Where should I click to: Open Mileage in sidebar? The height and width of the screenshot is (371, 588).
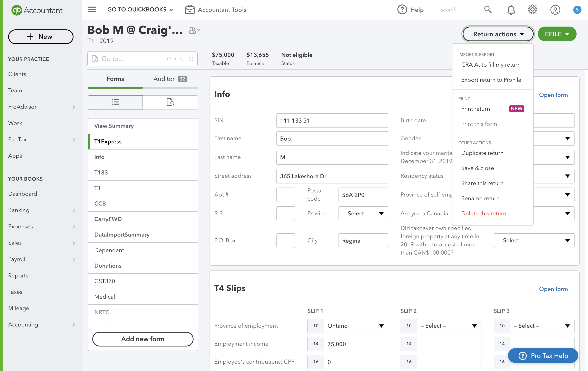tap(19, 308)
